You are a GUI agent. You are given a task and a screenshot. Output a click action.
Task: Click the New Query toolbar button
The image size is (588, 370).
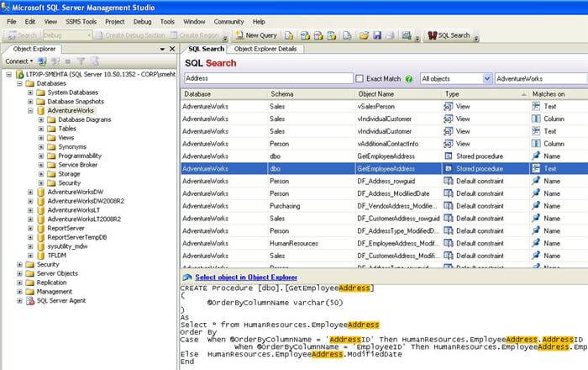[x=256, y=35]
